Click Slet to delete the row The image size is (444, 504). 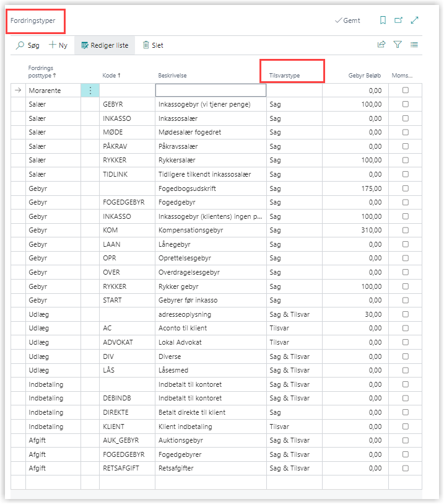click(153, 45)
